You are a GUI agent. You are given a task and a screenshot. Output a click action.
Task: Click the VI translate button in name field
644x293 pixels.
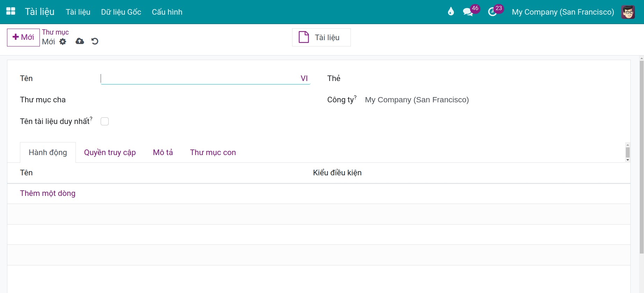pos(304,79)
